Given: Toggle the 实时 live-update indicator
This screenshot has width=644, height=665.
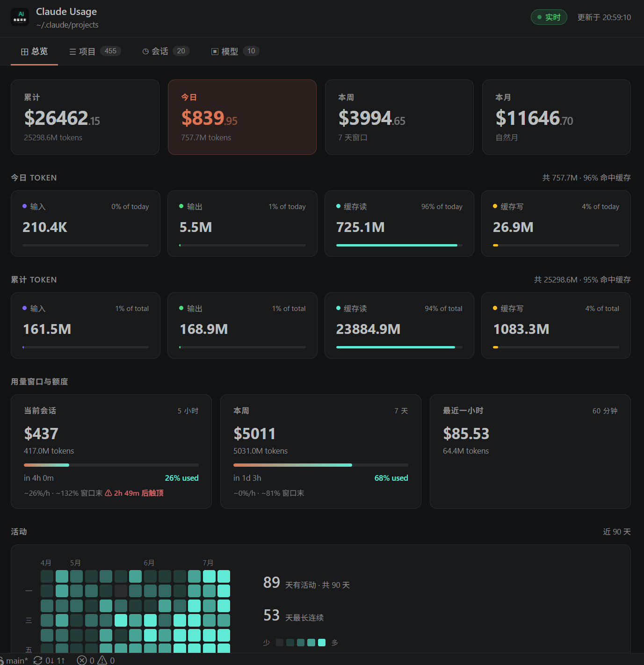Looking at the screenshot, I should pos(549,17).
